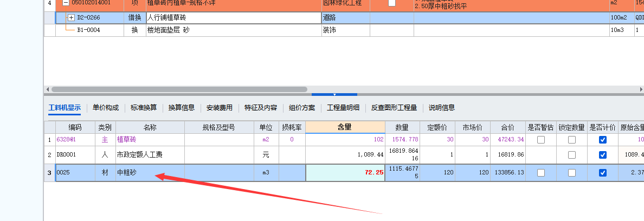
Task: Open the 换算信息 tab
Action: [x=181, y=108]
